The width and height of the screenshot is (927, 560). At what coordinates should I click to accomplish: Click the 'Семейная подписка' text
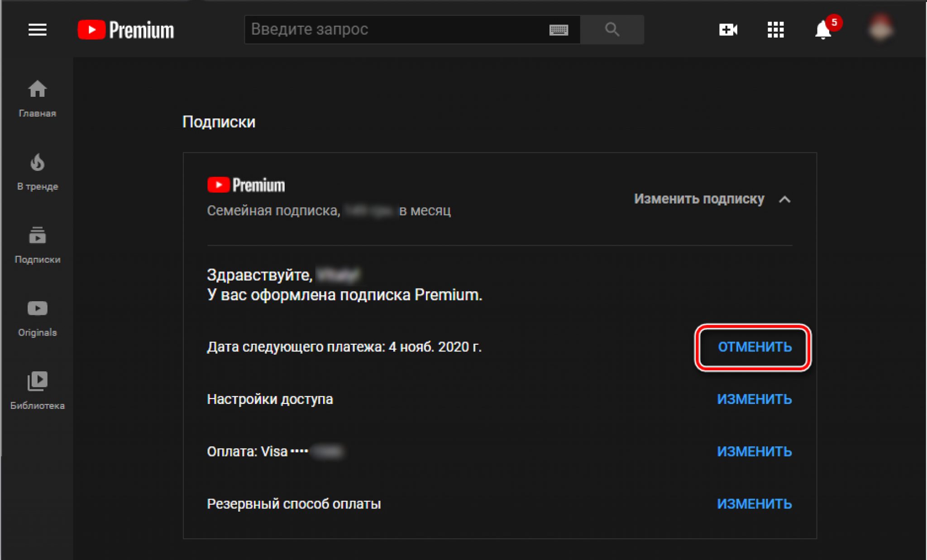pos(273,211)
